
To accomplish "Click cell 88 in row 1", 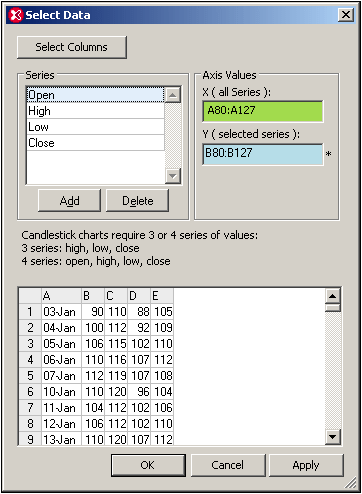I will coord(139,312).
